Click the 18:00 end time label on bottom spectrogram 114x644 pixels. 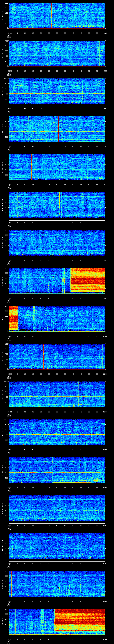(105, 639)
